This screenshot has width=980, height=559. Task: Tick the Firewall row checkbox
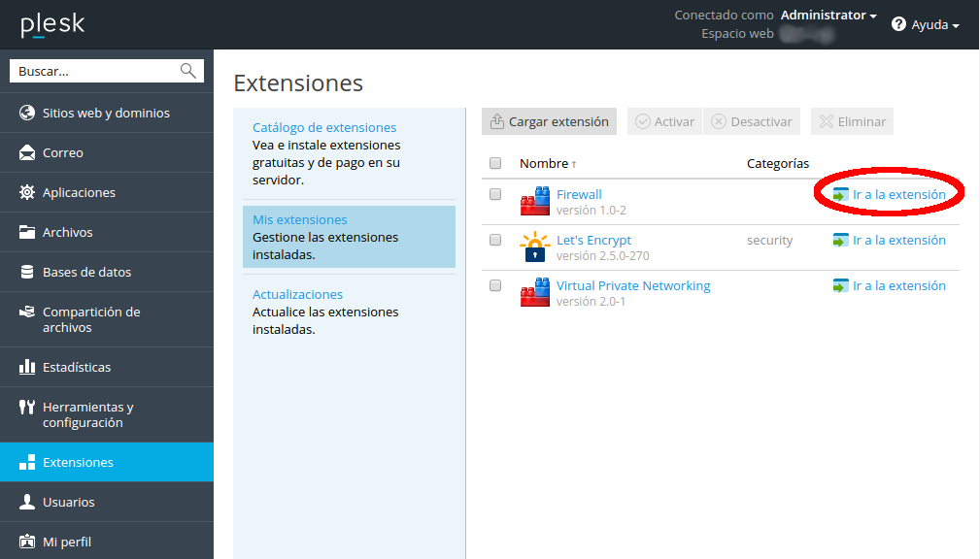coord(495,194)
